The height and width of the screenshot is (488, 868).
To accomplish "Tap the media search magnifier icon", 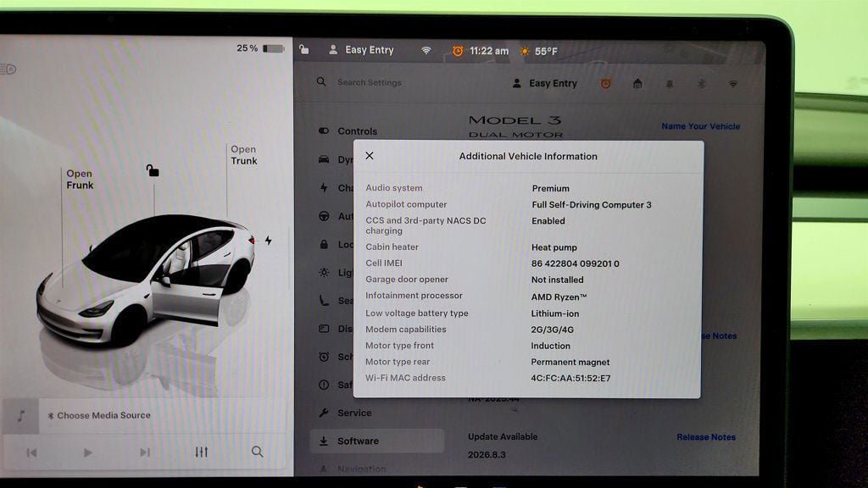I will 258,452.
